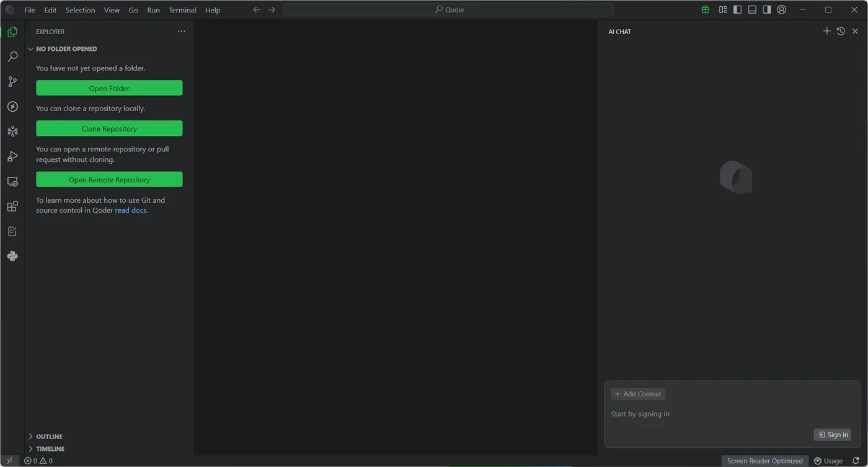Toggle the bottom panel visibility
This screenshot has width=868, height=467.
coord(752,10)
